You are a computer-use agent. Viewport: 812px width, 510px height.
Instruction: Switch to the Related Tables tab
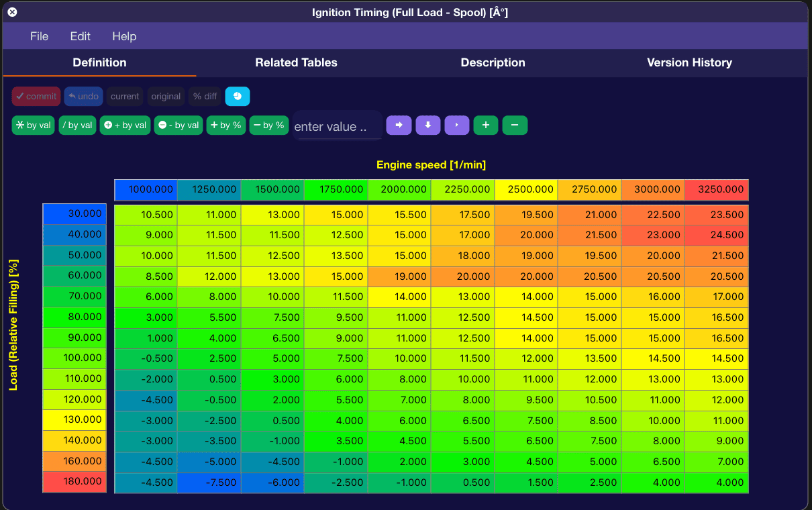(x=296, y=62)
